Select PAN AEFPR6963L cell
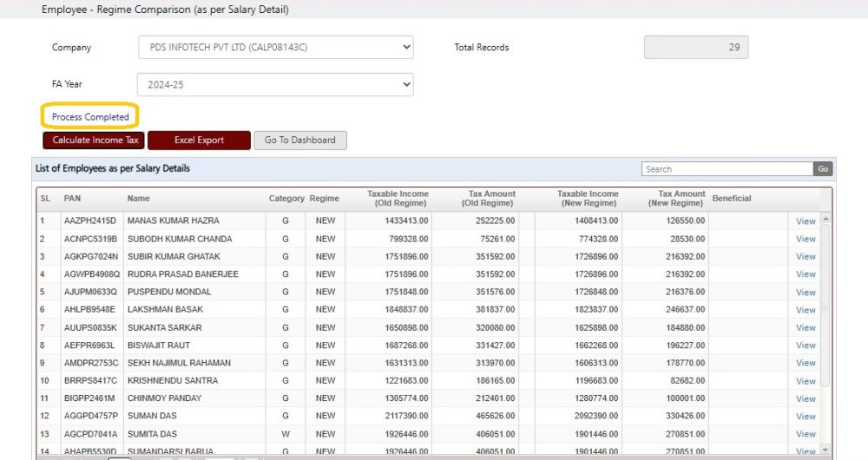 (x=89, y=345)
